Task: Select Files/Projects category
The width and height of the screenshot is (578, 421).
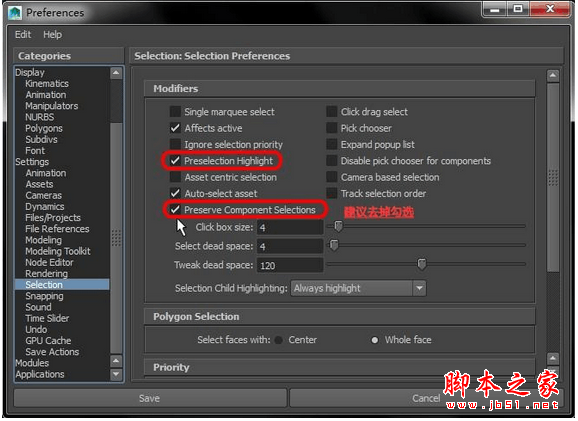Action: (53, 218)
